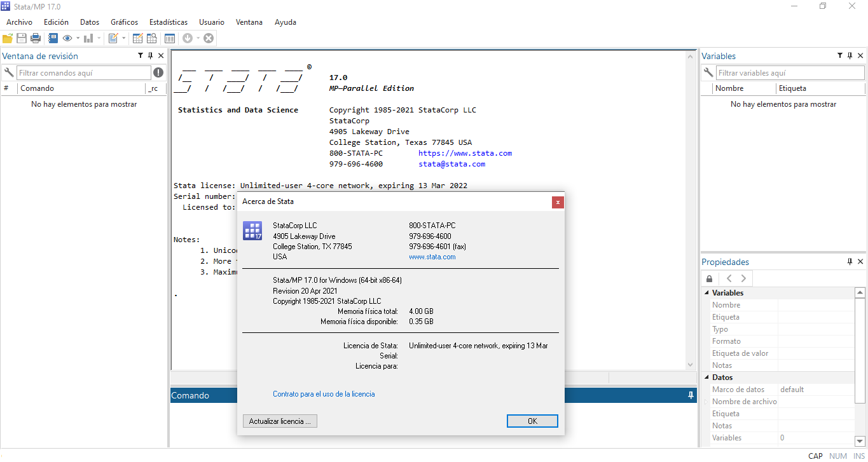
Task: Open the Datos menu
Action: pyautogui.click(x=90, y=22)
